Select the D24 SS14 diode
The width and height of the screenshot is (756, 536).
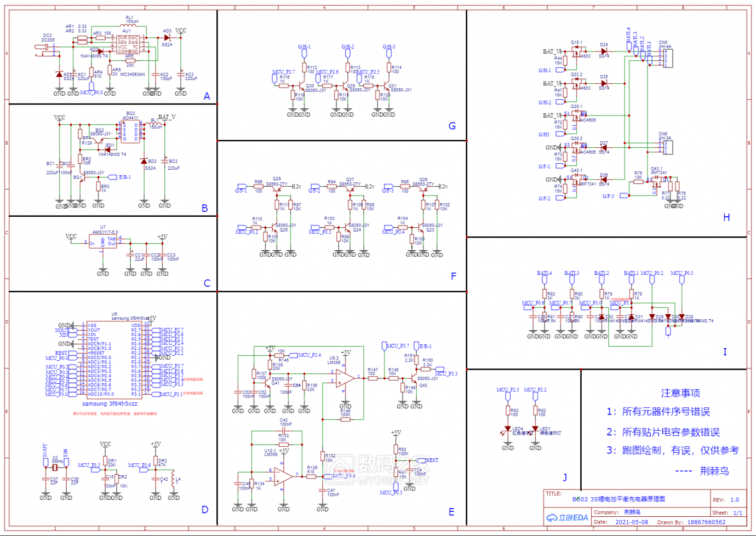tap(604, 51)
